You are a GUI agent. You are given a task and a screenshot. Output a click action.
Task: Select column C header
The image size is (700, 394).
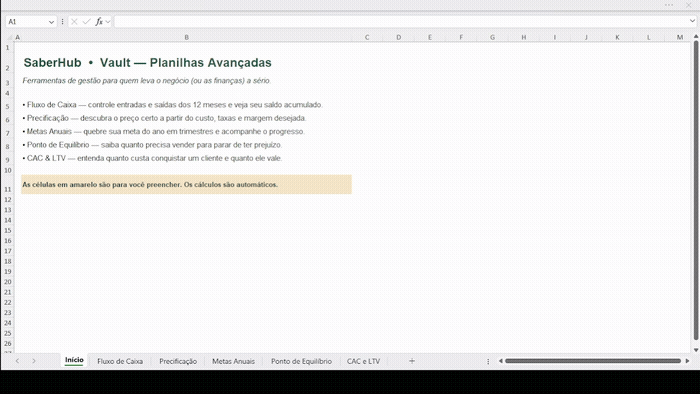[x=367, y=37]
